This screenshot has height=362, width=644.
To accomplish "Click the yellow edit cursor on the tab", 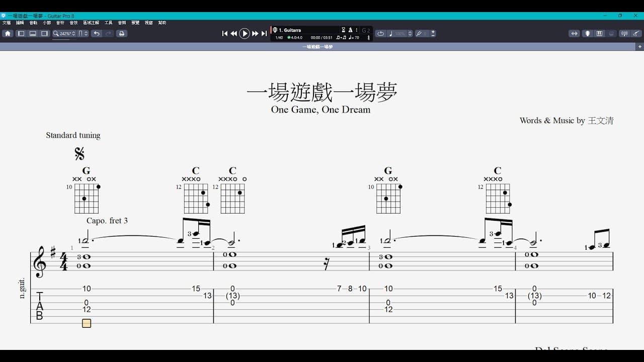I will coord(87,323).
